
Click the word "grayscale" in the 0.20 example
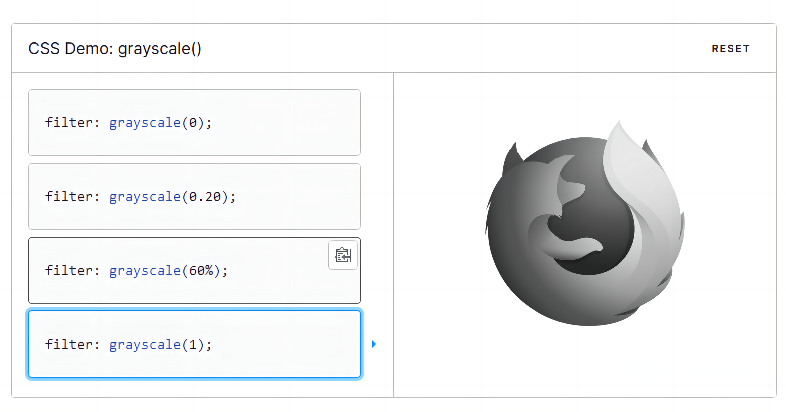[144, 196]
